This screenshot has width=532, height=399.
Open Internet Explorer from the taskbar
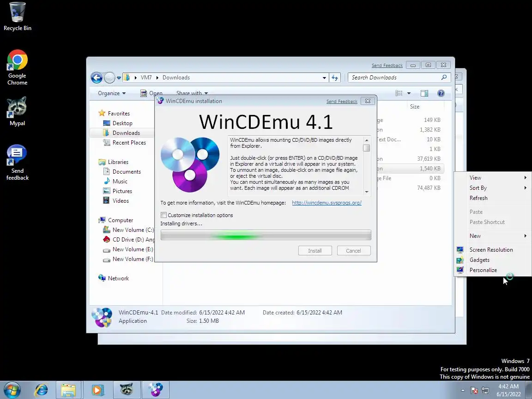[41, 390]
